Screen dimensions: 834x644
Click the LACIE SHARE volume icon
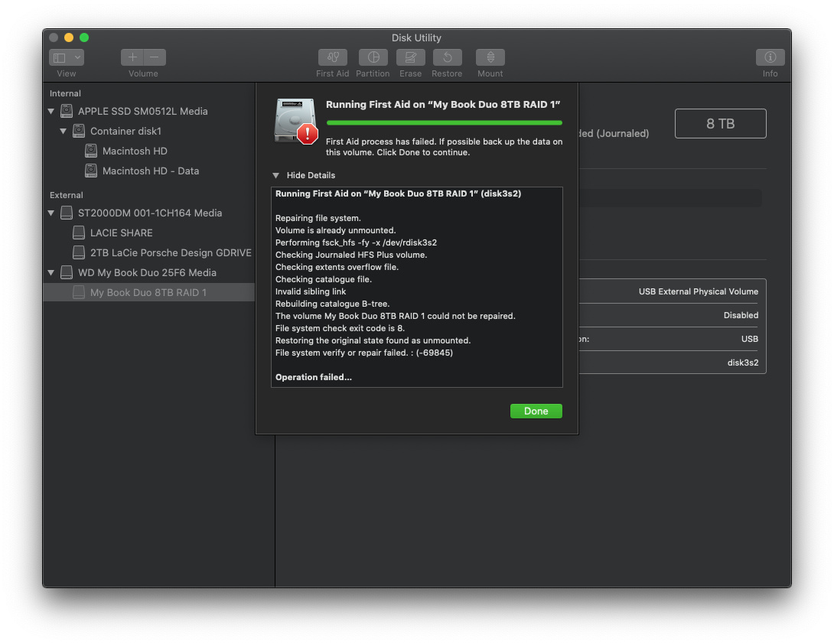pos(79,233)
